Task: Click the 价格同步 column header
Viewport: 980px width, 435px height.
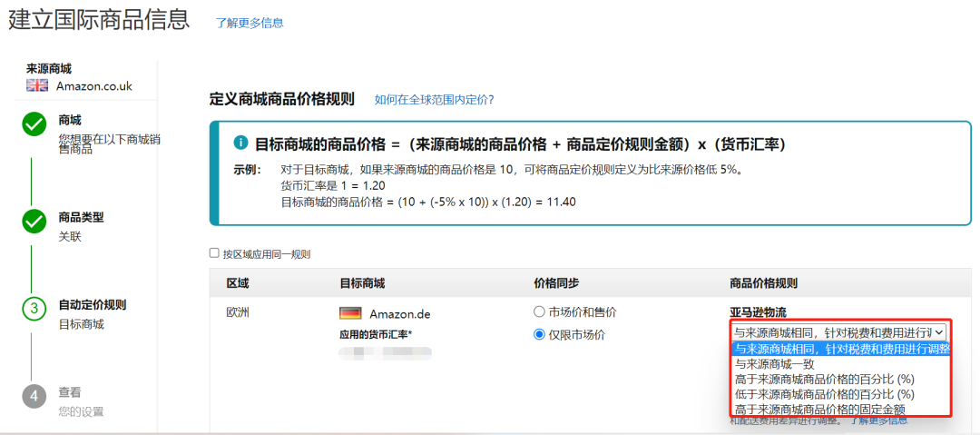Action: tap(556, 283)
